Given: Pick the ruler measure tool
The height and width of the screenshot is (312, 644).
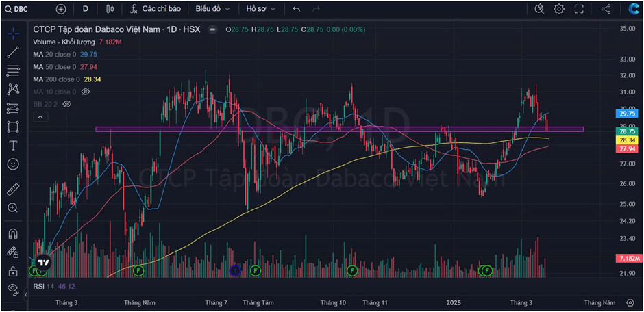Looking at the screenshot, I should tap(13, 189).
